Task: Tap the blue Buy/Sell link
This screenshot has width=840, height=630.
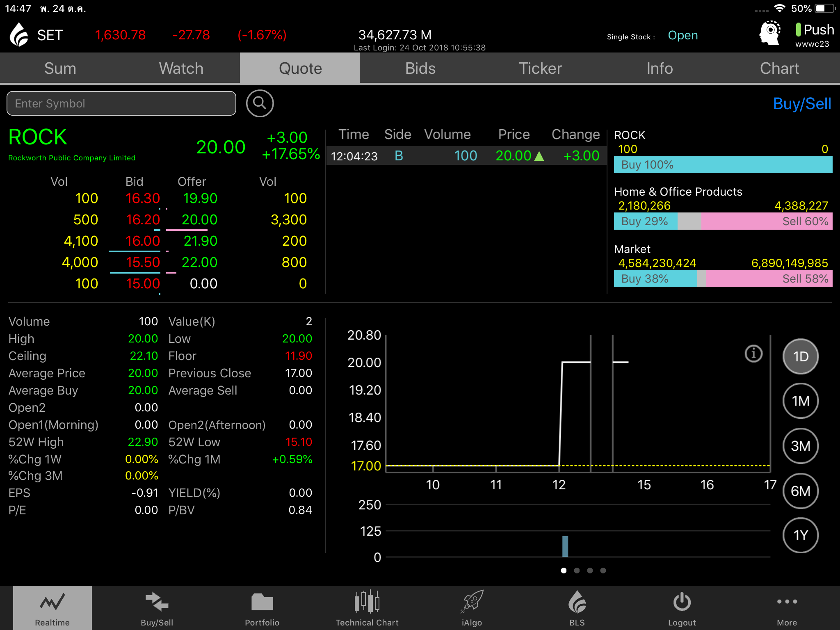Action: [801, 104]
